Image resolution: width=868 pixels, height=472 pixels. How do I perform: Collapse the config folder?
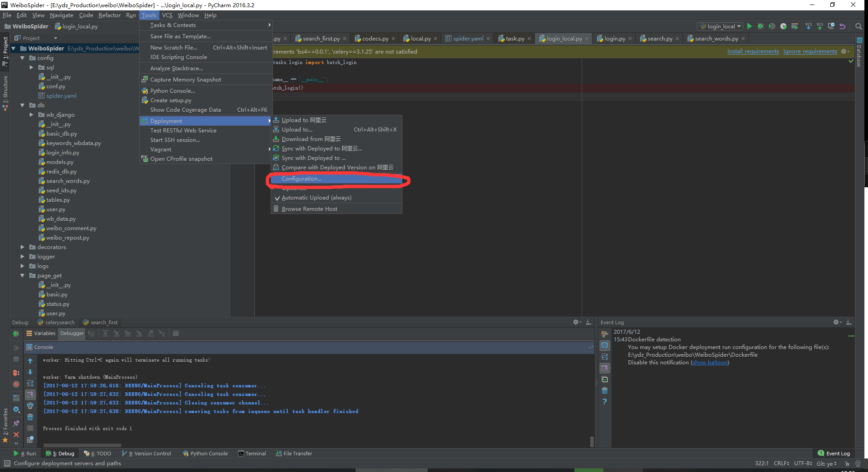[22, 58]
